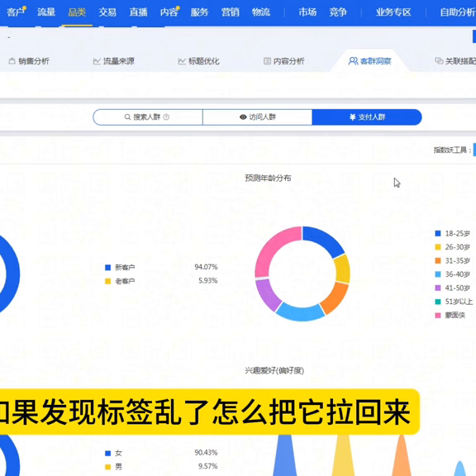Switch to the 流量来源 tab
The image size is (476, 476).
click(113, 61)
